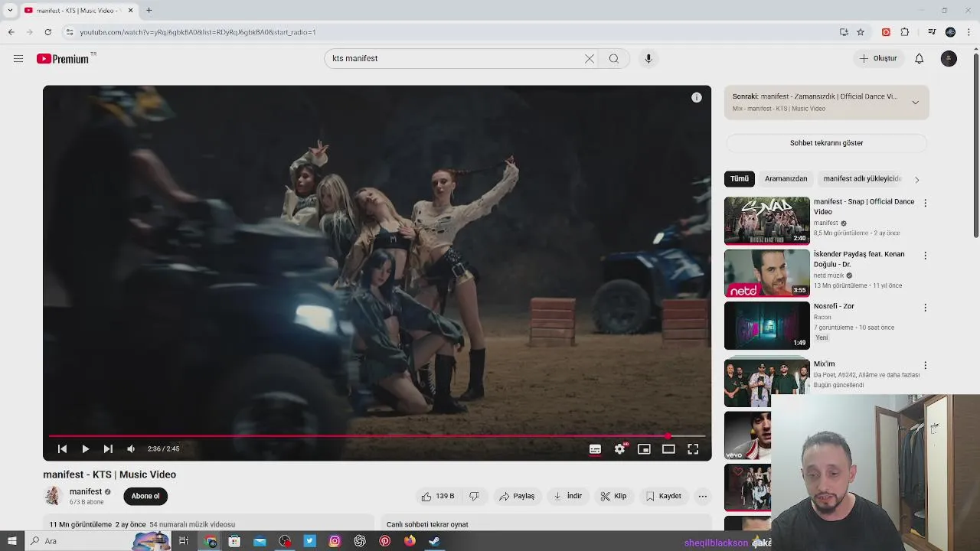
Task: Open player settings gear
Action: 619,449
